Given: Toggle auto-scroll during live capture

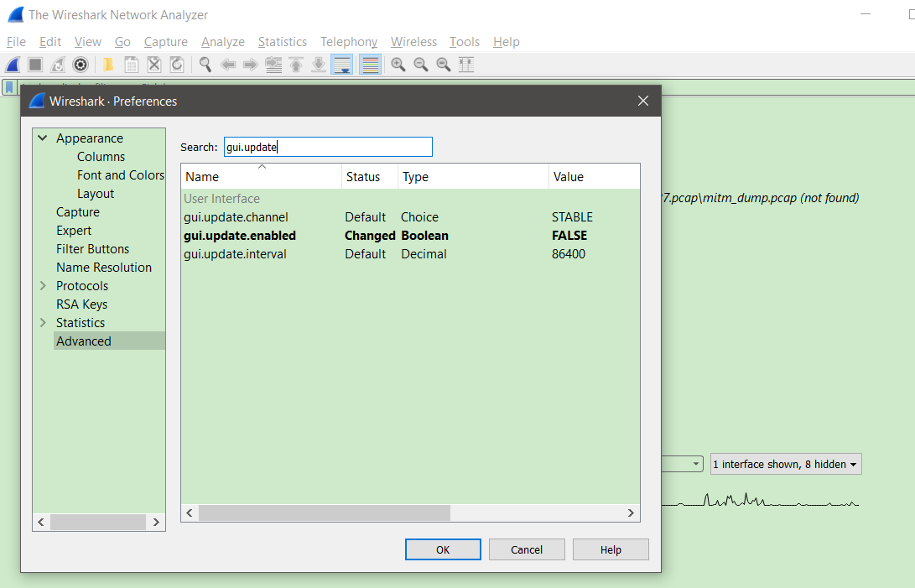Looking at the screenshot, I should point(341,65).
